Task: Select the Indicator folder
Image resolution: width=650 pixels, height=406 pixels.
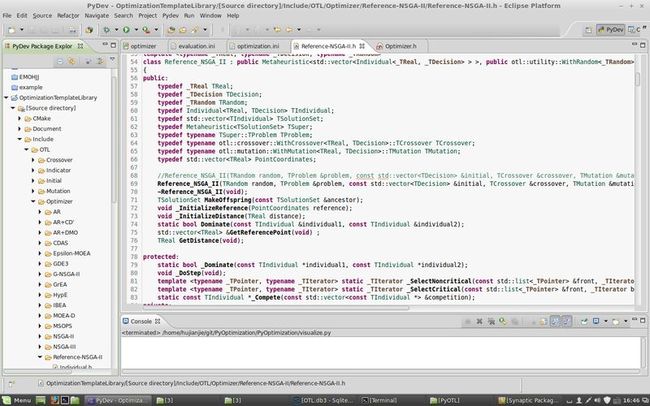Action: pos(58,170)
